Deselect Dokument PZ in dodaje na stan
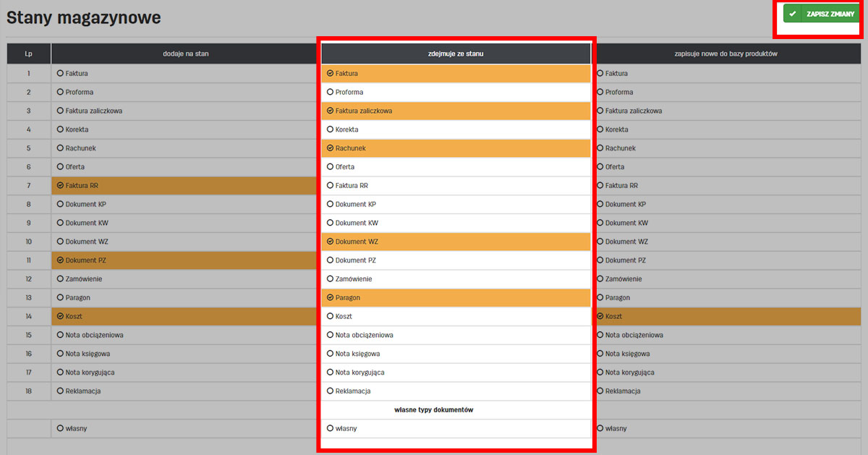Screen dimensions: 868x455 60,260
